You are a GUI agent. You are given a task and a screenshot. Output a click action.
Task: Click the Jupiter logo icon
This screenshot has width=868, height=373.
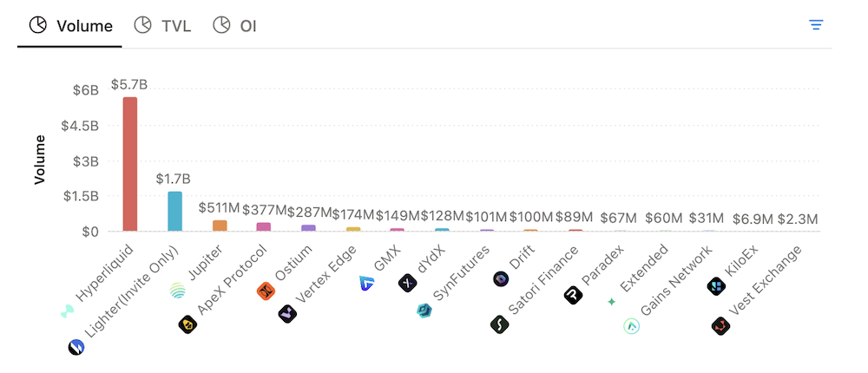tap(178, 291)
